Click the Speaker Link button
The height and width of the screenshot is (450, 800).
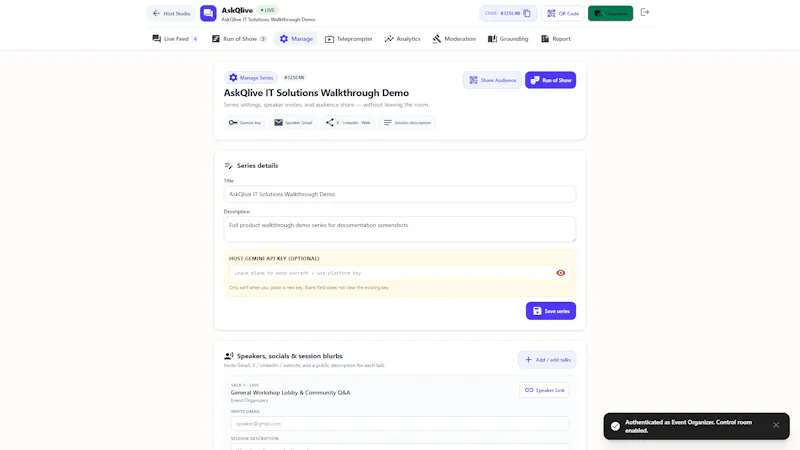tap(544, 390)
